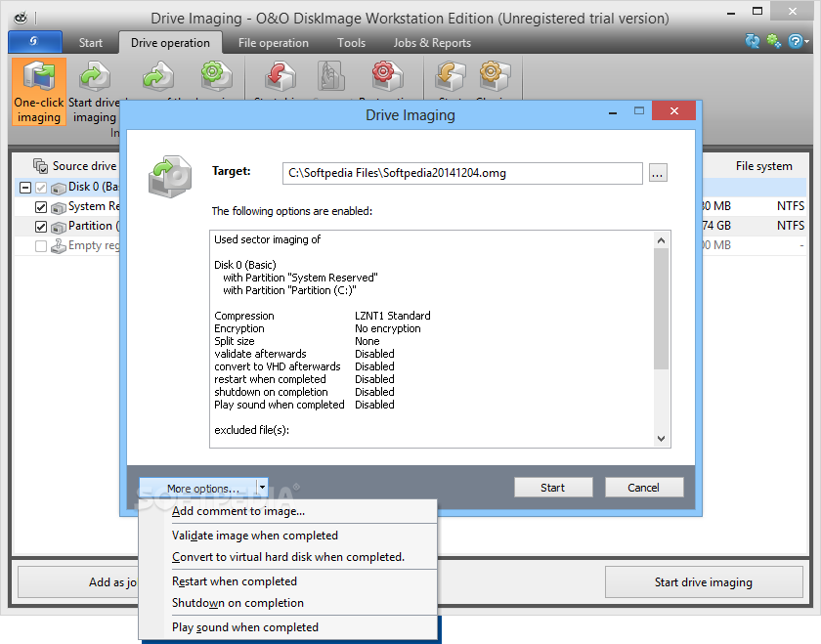The width and height of the screenshot is (821, 644).
Task: Click the green arrow over folded drive icon
Action: pos(157,76)
